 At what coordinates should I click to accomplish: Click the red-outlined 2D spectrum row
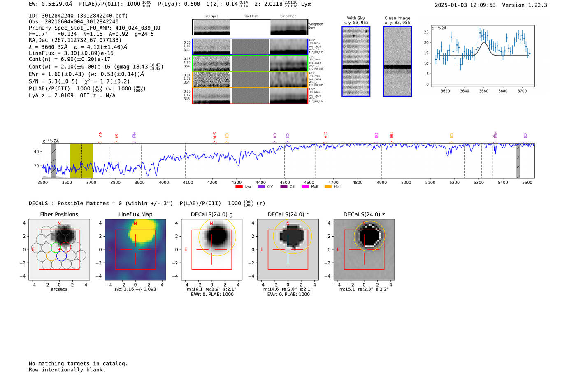click(x=250, y=95)
